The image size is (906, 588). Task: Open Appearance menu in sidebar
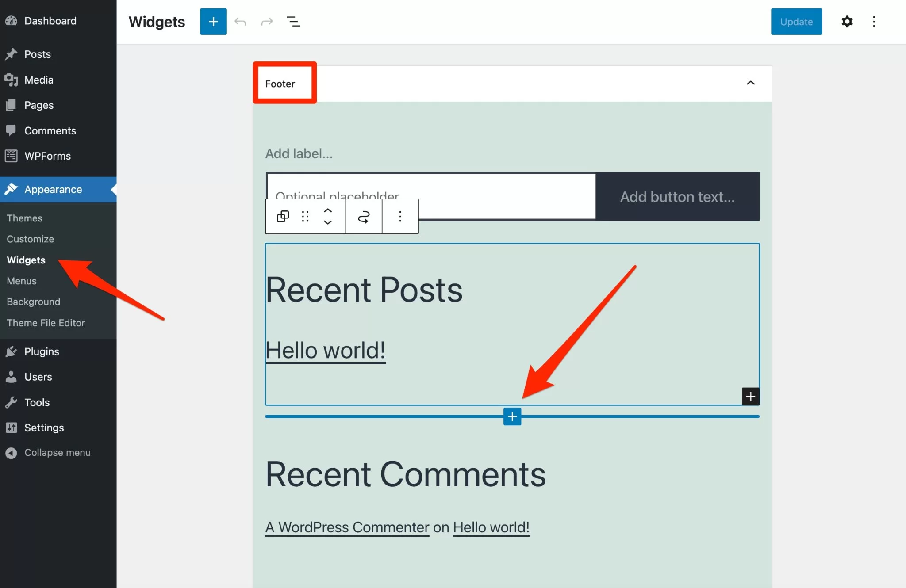pyautogui.click(x=53, y=189)
